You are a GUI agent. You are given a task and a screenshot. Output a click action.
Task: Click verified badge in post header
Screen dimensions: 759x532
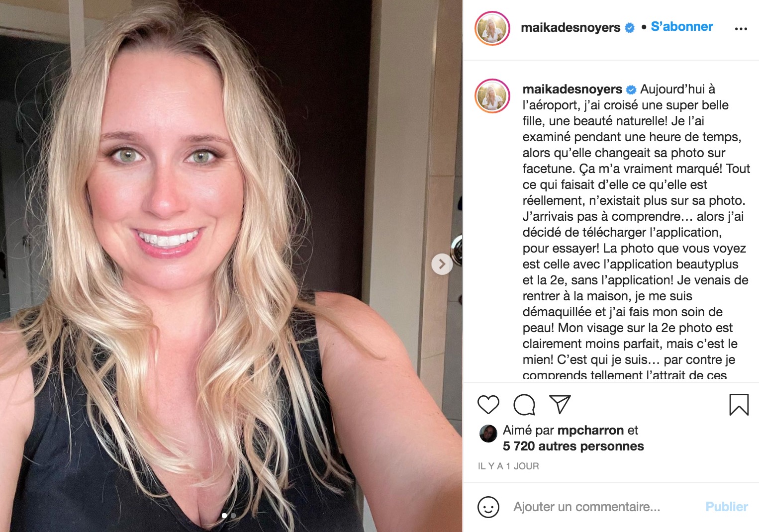coord(629,28)
